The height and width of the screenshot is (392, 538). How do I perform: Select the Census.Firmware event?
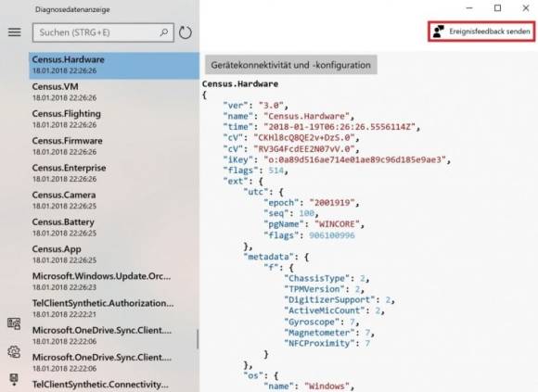click(x=114, y=146)
